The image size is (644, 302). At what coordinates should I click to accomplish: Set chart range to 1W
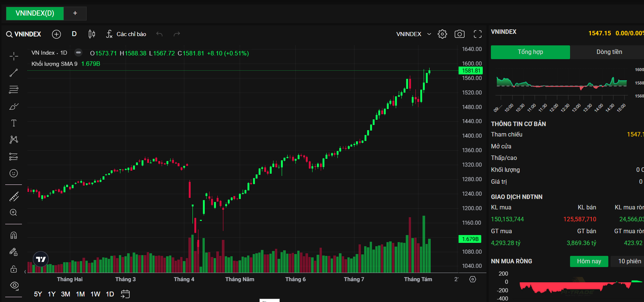point(96,294)
